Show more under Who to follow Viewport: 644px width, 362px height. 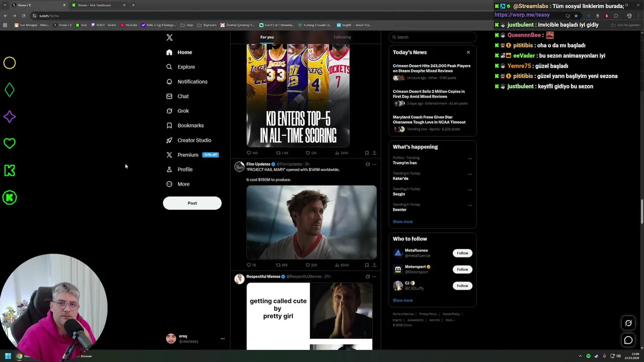pos(403,300)
